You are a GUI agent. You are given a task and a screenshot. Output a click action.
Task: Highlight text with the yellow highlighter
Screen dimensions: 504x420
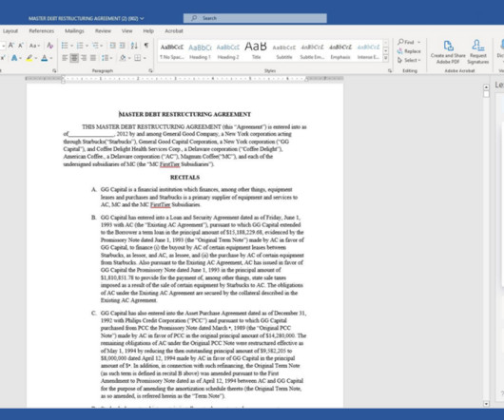pos(29,58)
